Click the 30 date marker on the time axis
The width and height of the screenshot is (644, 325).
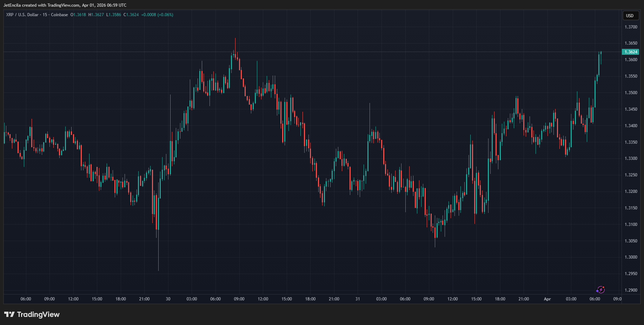168,299
